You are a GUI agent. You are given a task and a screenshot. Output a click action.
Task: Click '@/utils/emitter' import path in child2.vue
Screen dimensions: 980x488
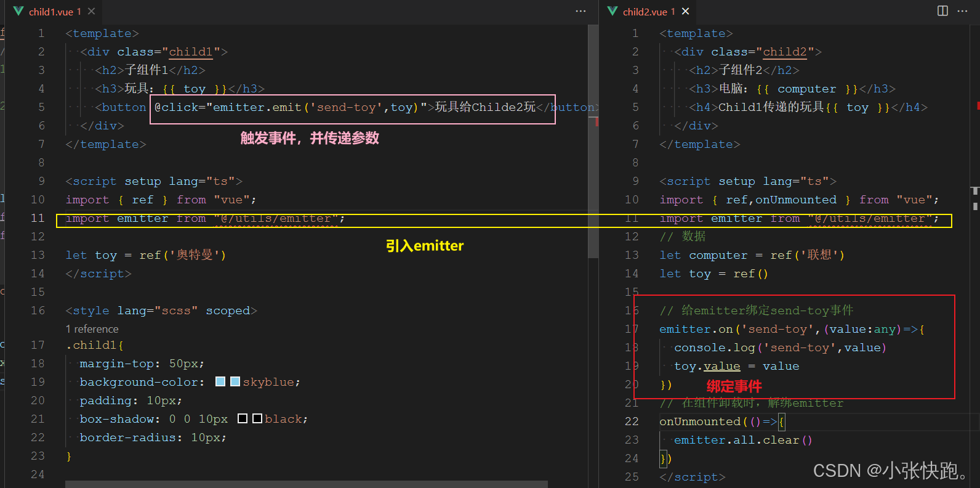(870, 218)
